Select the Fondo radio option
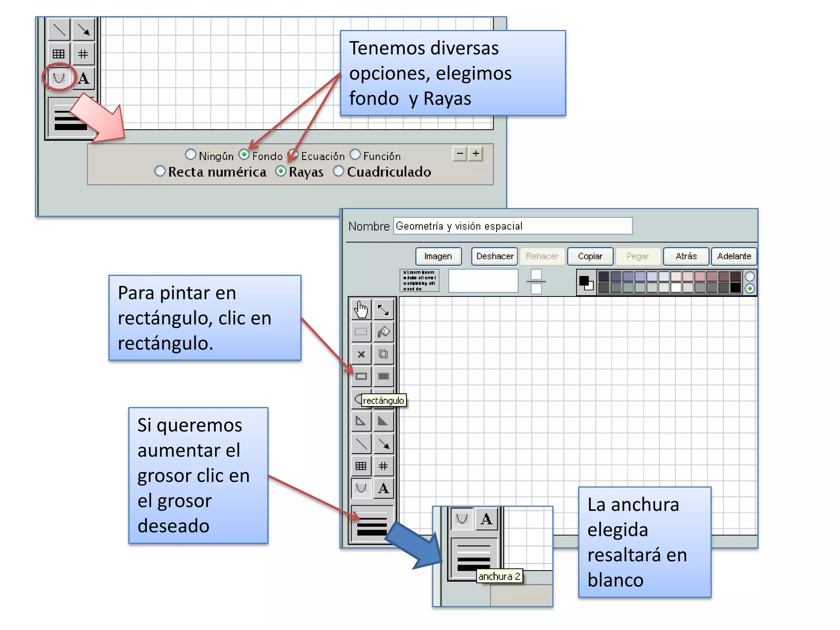The image size is (840, 630). tap(244, 155)
